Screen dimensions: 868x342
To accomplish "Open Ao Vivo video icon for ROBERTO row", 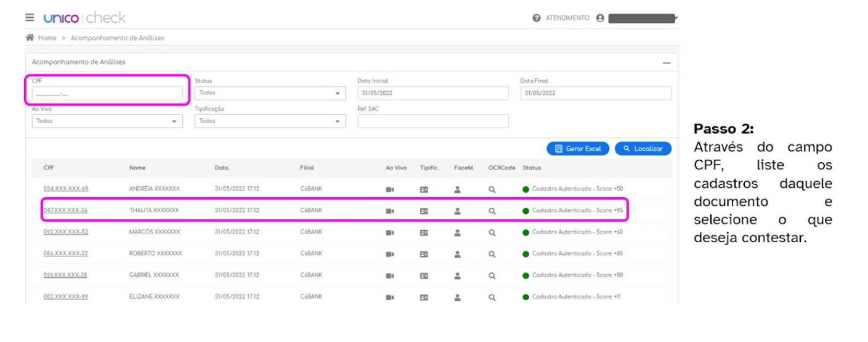I will click(390, 253).
